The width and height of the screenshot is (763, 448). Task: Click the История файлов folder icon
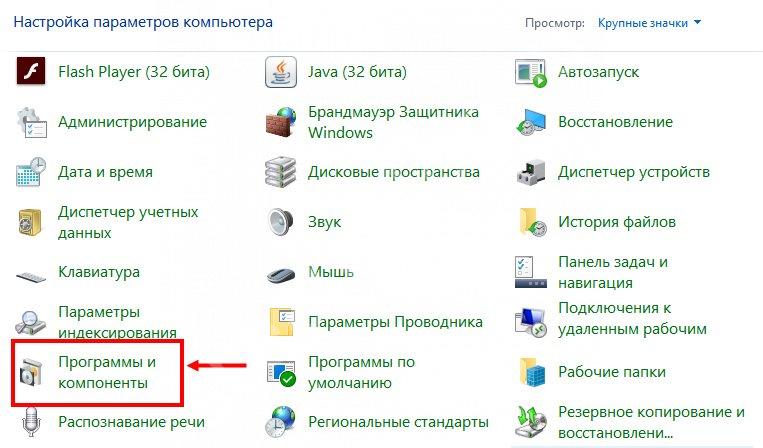tap(532, 222)
